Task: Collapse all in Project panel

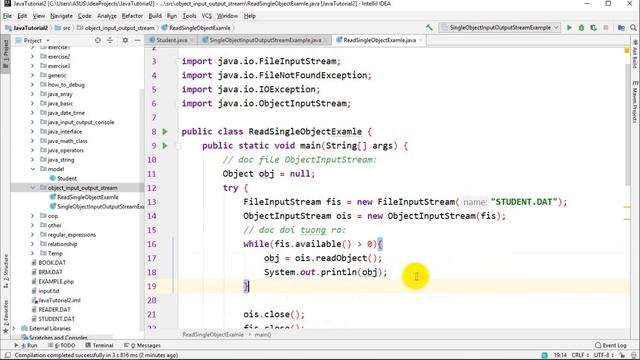Action: coord(110,40)
